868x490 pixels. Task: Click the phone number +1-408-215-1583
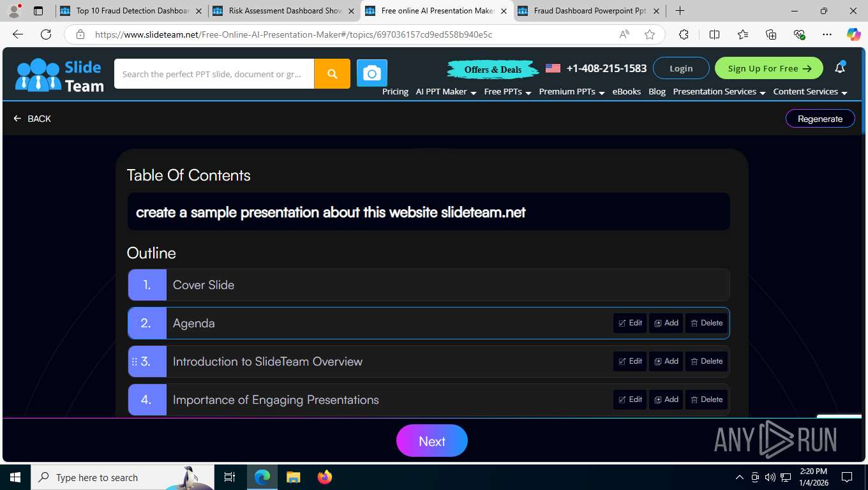[x=606, y=68]
